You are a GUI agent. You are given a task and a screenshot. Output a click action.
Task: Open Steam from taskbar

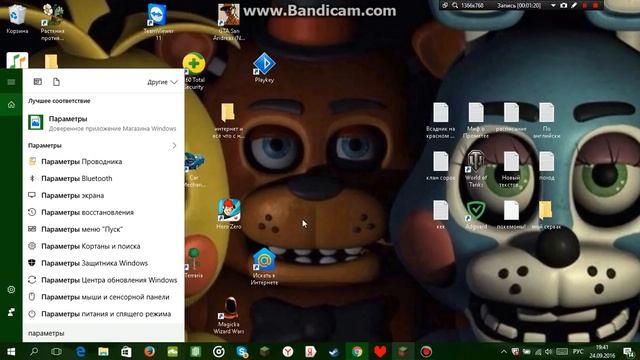334,351
